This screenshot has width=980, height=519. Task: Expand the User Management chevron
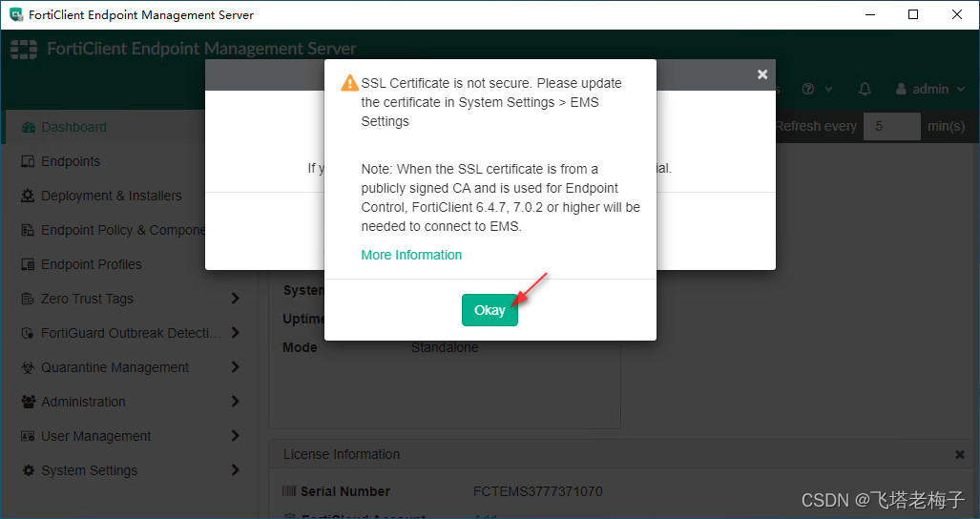[235, 436]
